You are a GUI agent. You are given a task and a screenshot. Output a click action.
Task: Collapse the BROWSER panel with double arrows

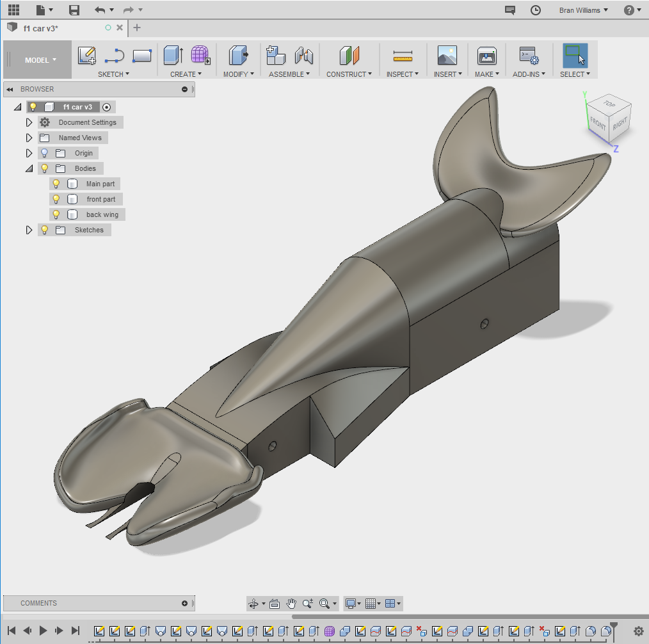[x=10, y=90]
